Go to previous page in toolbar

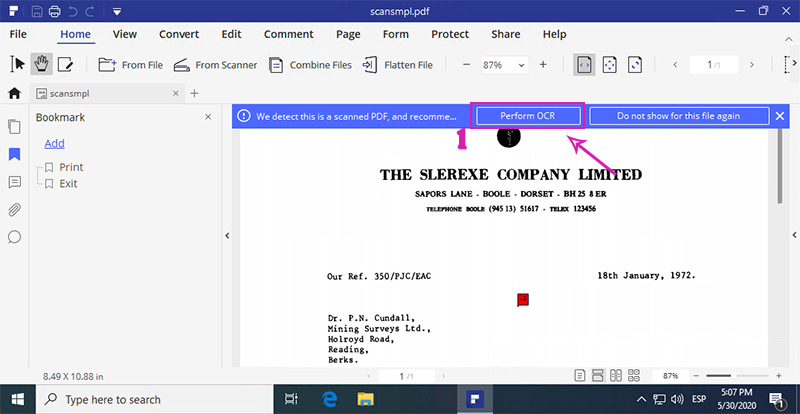pos(676,65)
